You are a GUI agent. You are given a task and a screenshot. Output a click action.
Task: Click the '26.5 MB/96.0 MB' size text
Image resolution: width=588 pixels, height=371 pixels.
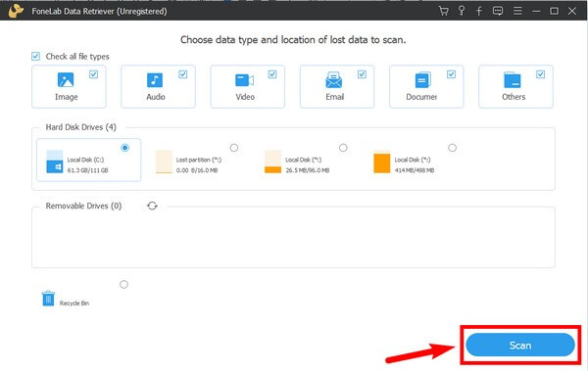pos(307,170)
